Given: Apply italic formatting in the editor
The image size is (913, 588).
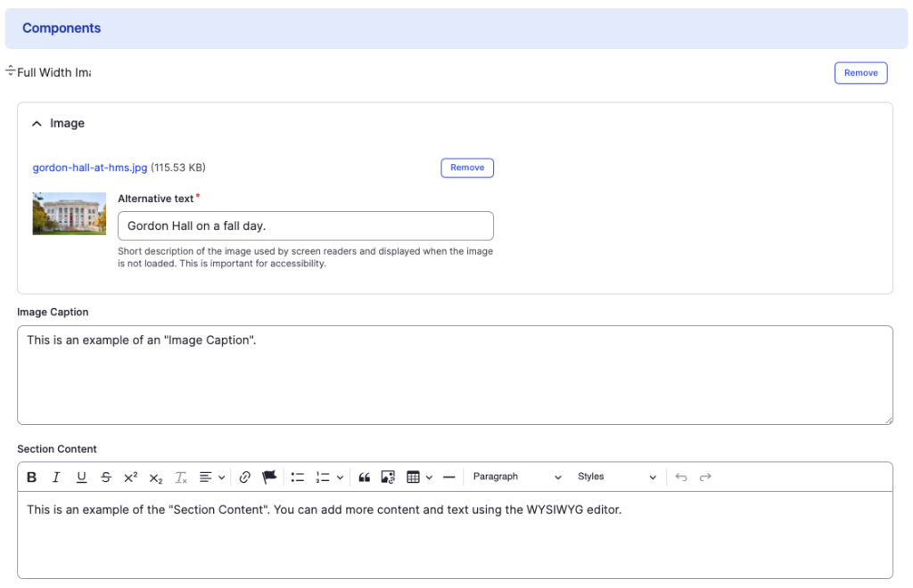Looking at the screenshot, I should click(56, 478).
